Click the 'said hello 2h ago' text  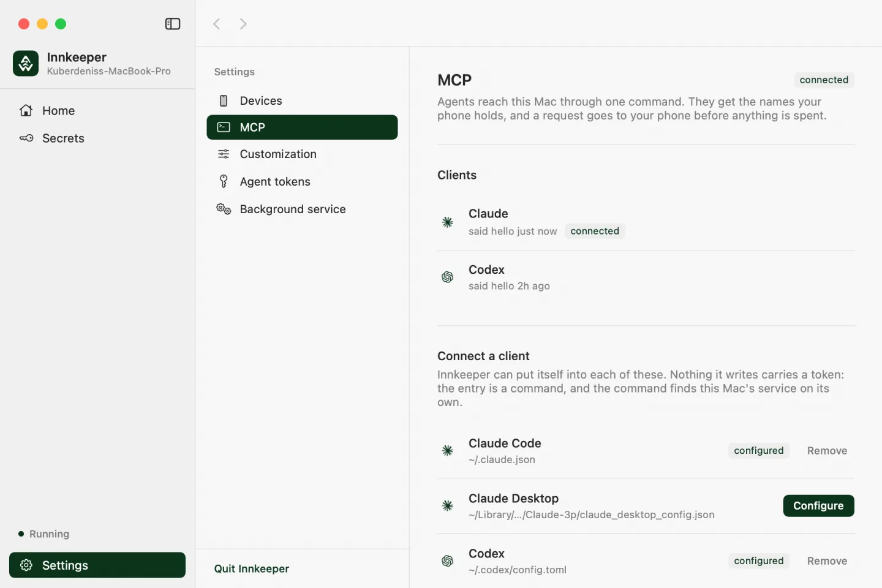[x=509, y=286]
